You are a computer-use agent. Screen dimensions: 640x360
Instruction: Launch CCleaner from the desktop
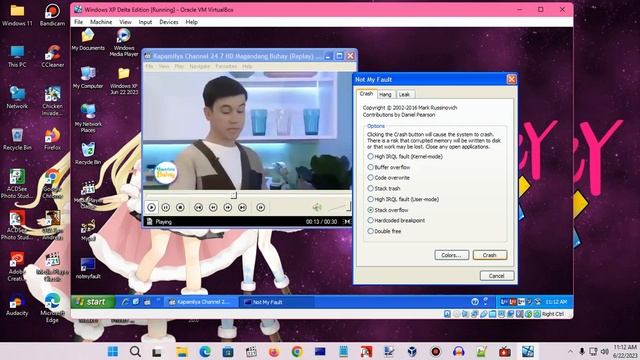click(52, 57)
